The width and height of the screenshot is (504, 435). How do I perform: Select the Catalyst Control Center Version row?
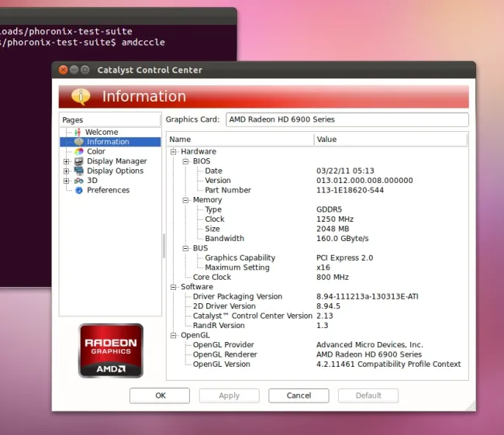point(317,316)
